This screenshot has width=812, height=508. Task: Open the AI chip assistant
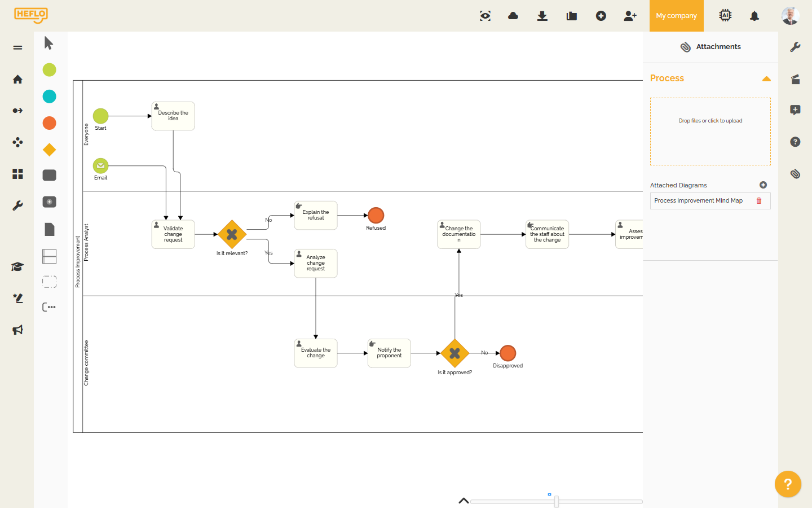[725, 16]
